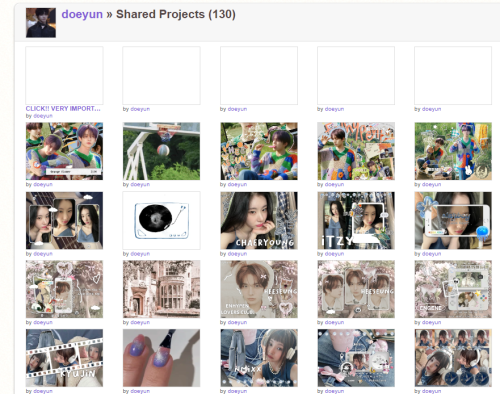
Task: Open the CHAERYOUNG project thumbnail
Action: coord(259,220)
